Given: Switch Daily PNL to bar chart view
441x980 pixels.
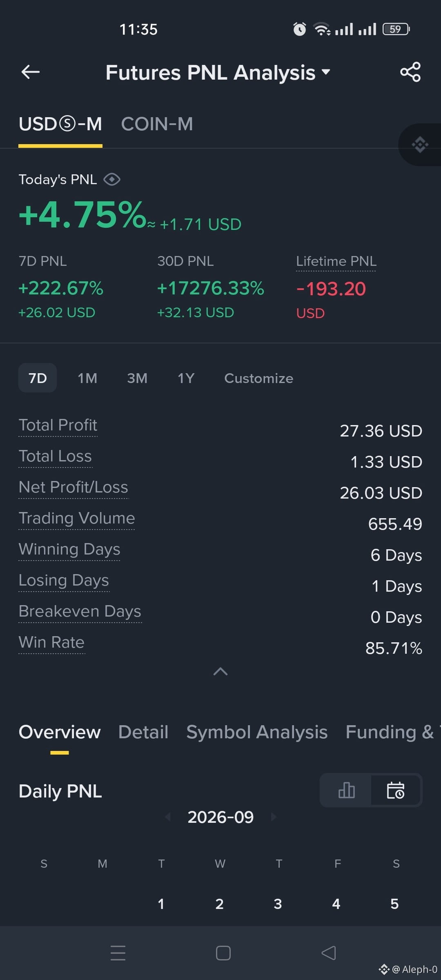Looking at the screenshot, I should (x=346, y=790).
